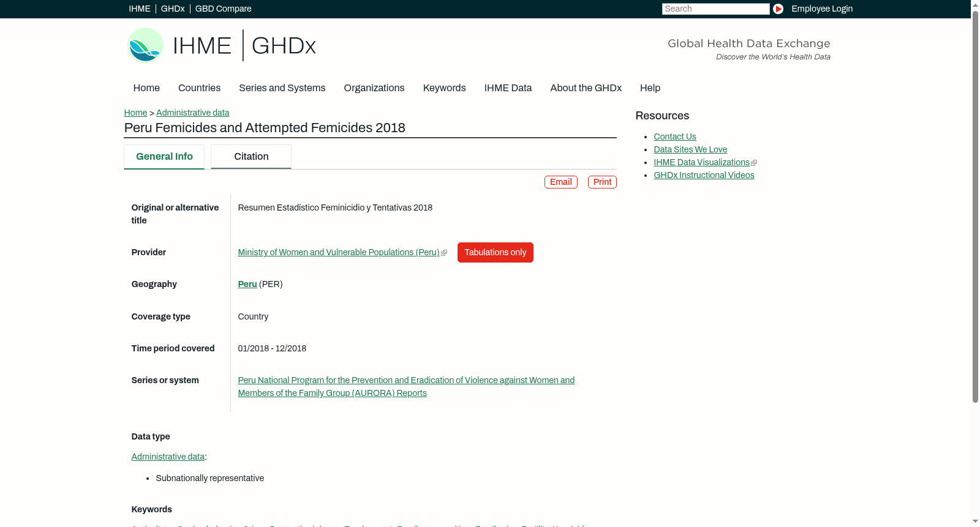Open Data Sites We Love link
The height and width of the screenshot is (527, 980).
pos(690,149)
